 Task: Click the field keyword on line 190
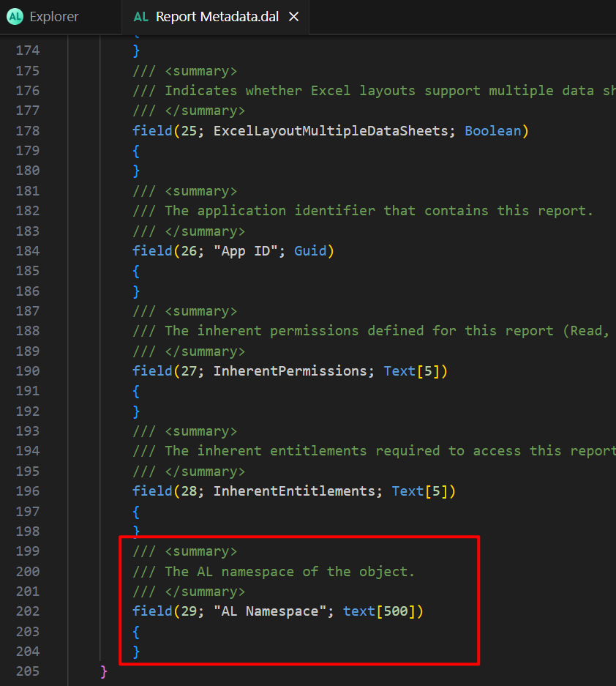(151, 371)
